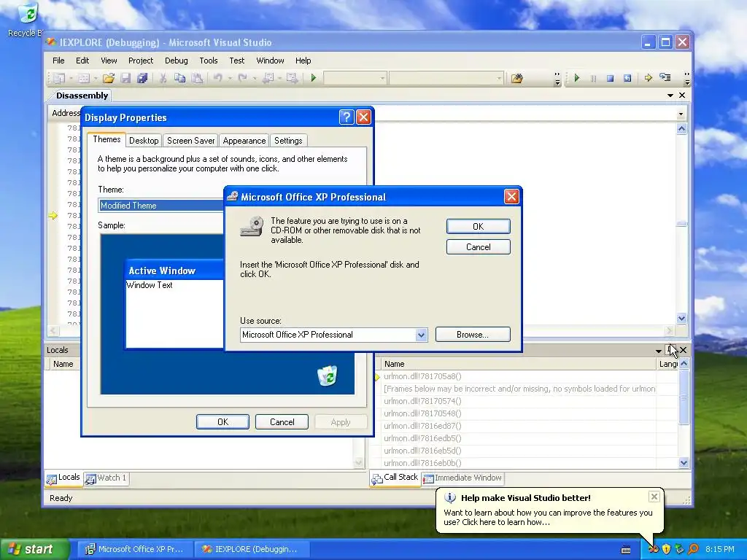The height and width of the screenshot is (560, 747).
Task: Click the on-screen keyboard taskbar icon
Action: coord(626,550)
